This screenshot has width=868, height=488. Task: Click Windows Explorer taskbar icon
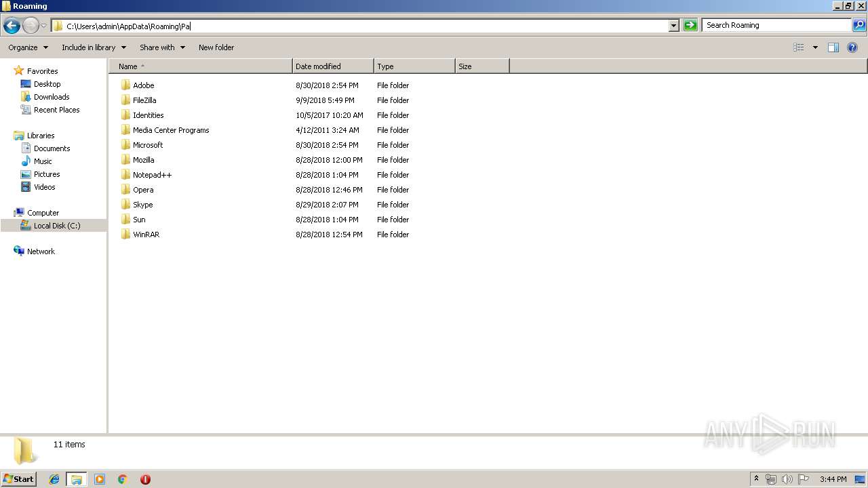77,479
